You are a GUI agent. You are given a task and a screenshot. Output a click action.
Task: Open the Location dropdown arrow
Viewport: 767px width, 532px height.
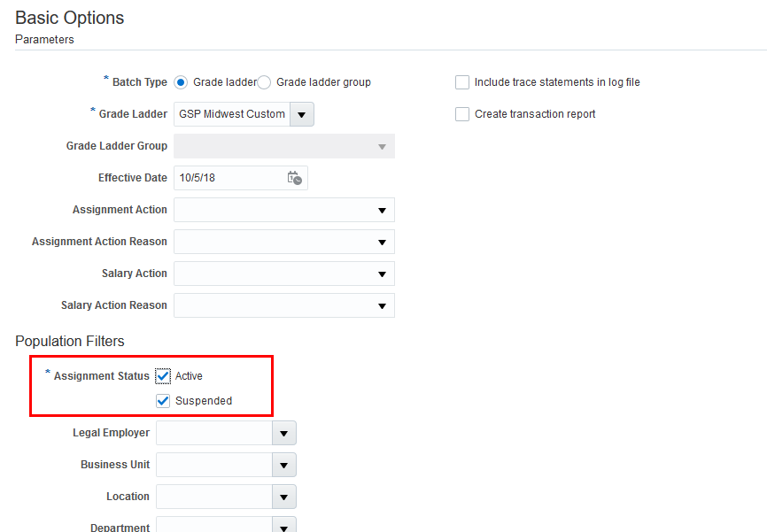click(284, 497)
